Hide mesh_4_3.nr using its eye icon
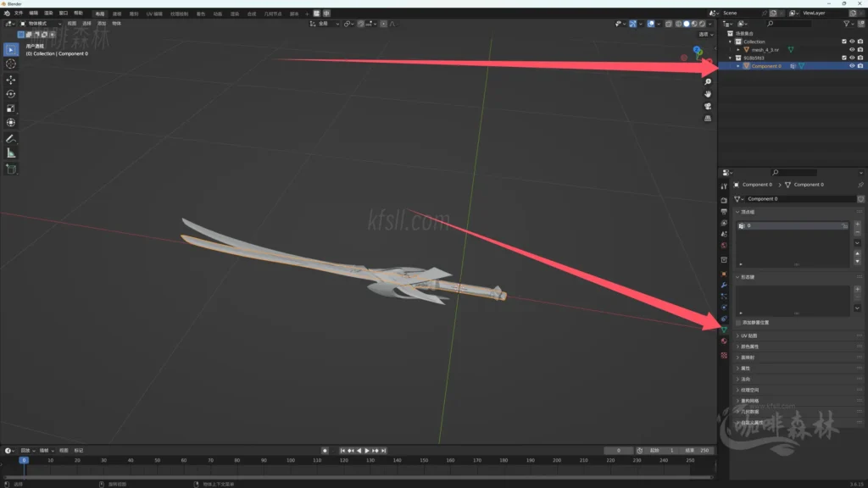This screenshot has height=488, width=868. click(x=852, y=50)
